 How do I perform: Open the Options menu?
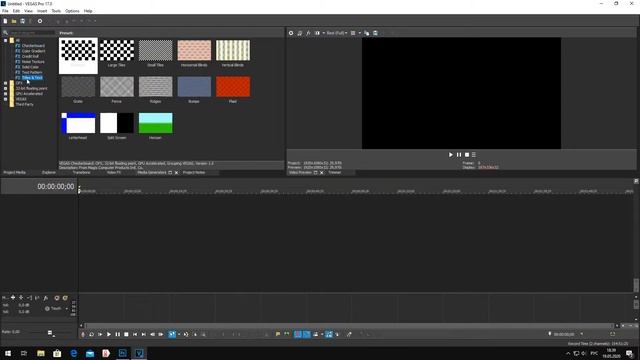tap(72, 11)
